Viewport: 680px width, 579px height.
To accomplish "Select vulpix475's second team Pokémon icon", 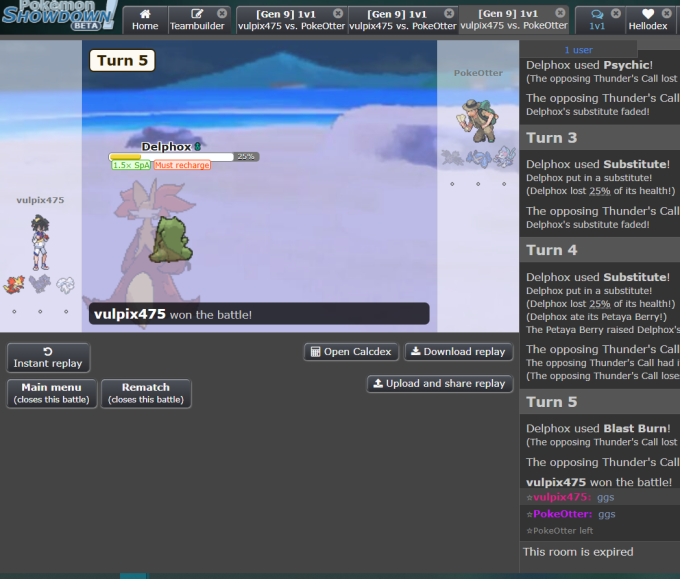I will pos(40,284).
